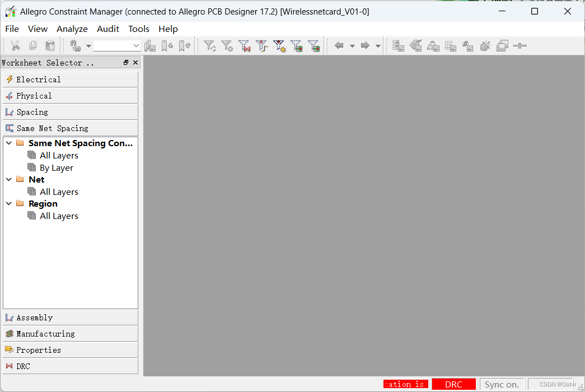Click the red DRC status indicator
This screenshot has height=392, width=585.
pyautogui.click(x=453, y=384)
